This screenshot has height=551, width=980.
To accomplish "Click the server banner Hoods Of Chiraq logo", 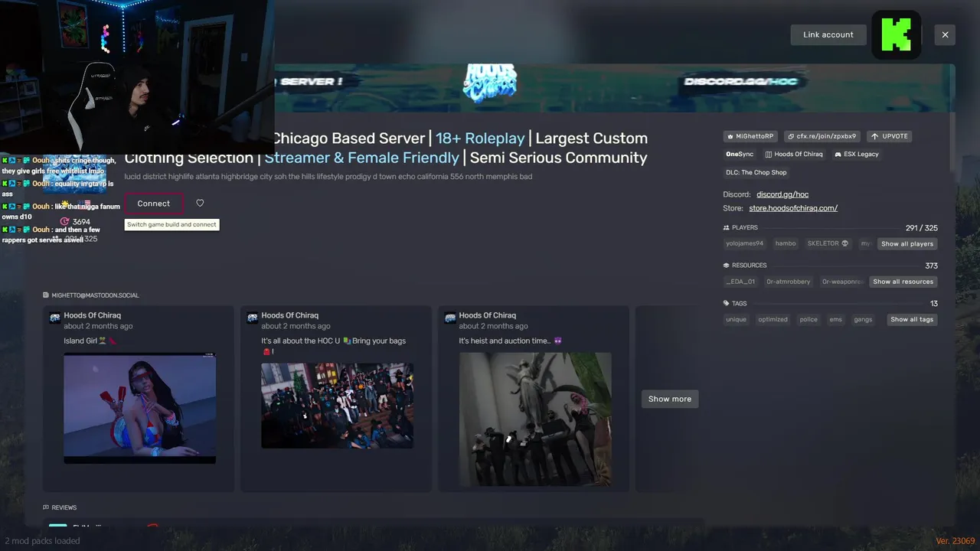I will tap(490, 82).
